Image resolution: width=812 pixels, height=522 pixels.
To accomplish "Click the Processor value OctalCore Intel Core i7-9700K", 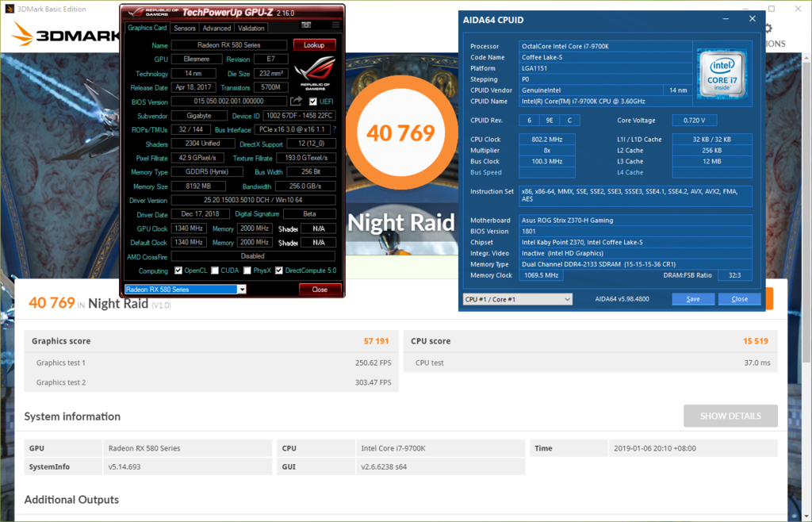I will tap(605, 46).
